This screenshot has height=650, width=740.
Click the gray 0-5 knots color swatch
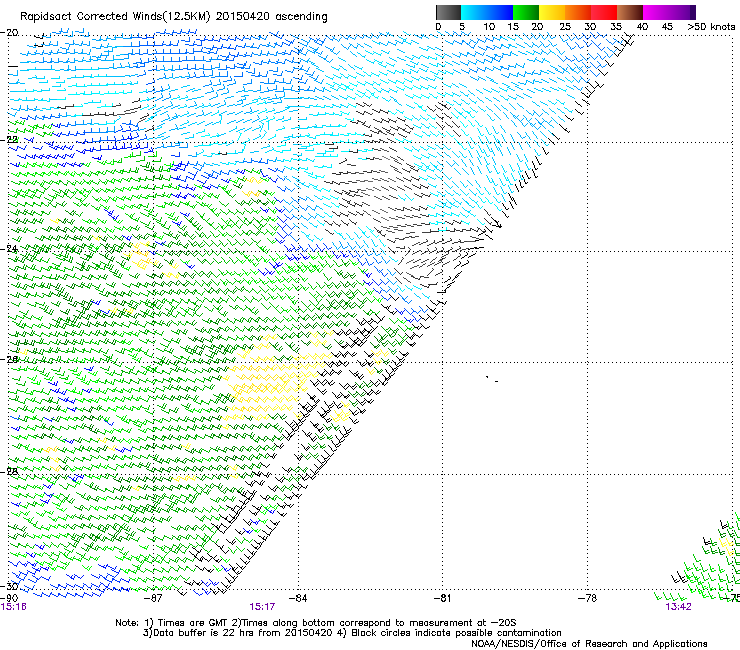pyautogui.click(x=448, y=12)
